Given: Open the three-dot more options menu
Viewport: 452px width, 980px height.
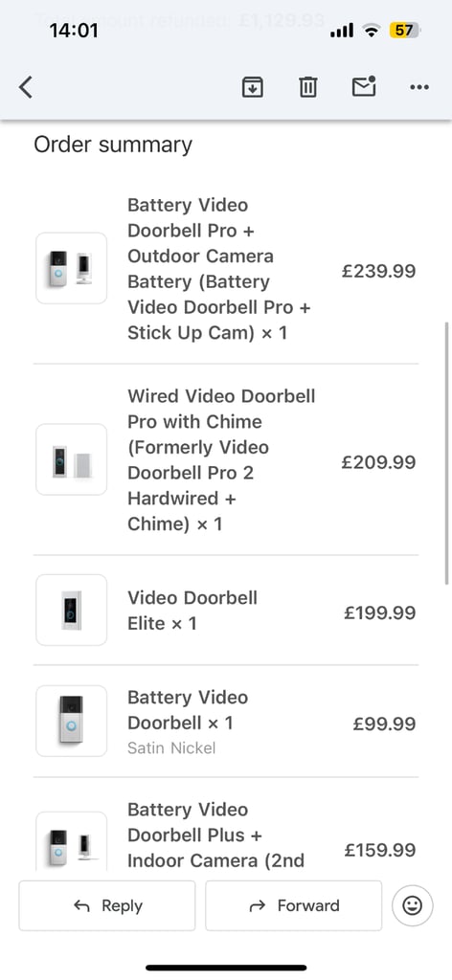Looking at the screenshot, I should pos(419,87).
